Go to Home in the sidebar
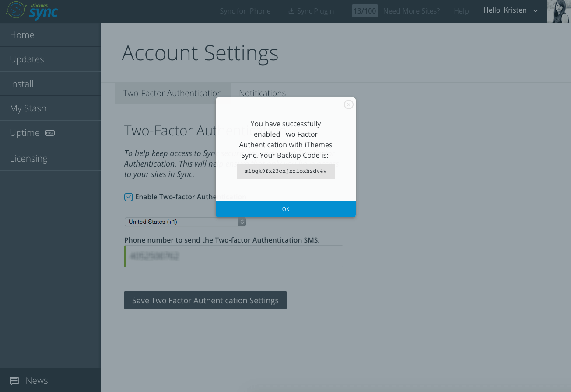The image size is (571, 392). coord(50,35)
